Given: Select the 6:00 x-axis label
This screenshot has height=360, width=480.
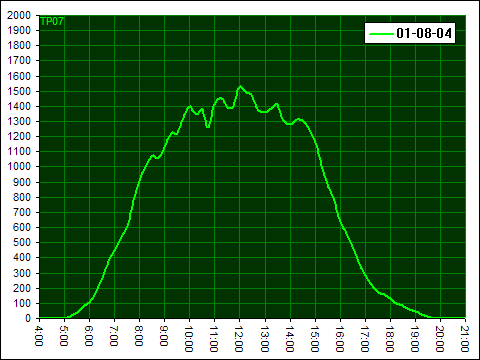Looking at the screenshot, I should click(89, 336).
